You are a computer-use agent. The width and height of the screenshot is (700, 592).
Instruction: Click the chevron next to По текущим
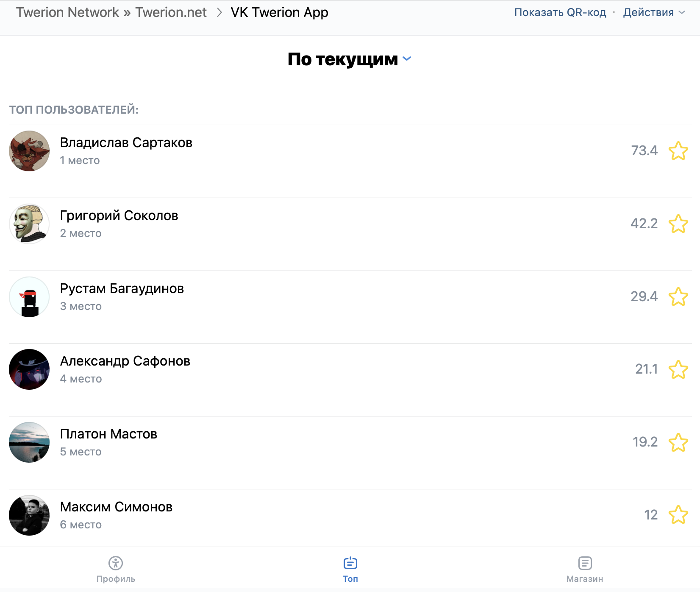click(407, 59)
